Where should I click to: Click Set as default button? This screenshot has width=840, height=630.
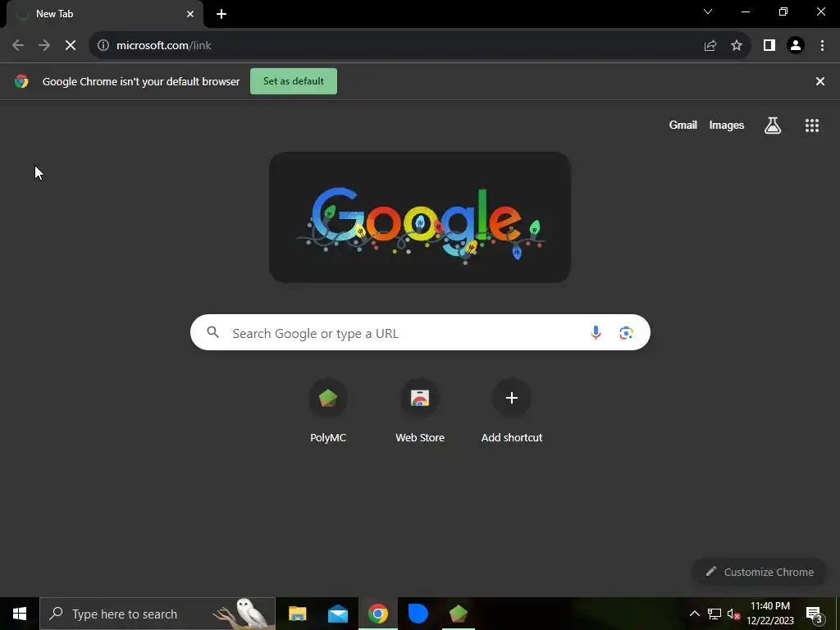coord(294,81)
